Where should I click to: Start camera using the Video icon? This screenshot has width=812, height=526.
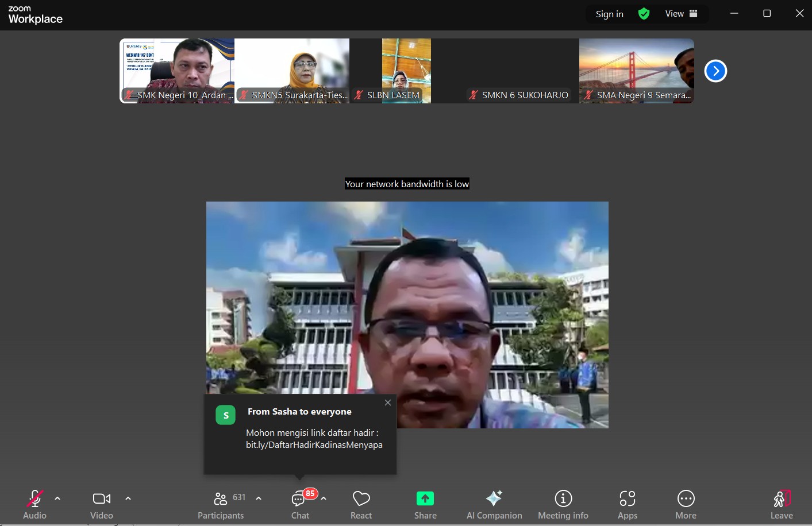pos(102,498)
